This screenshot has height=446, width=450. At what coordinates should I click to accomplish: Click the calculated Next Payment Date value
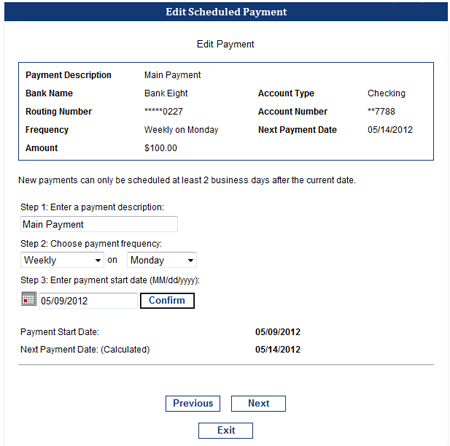(278, 349)
